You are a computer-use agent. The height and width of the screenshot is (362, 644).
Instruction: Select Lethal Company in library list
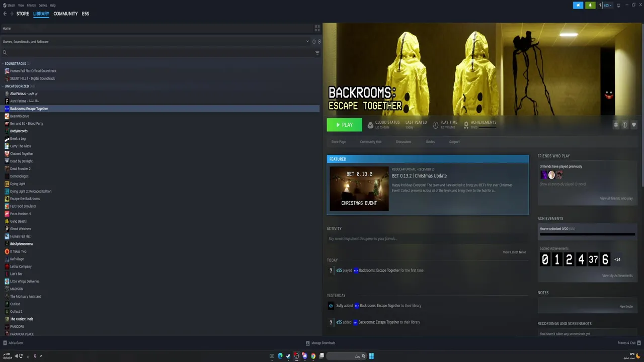21,266
